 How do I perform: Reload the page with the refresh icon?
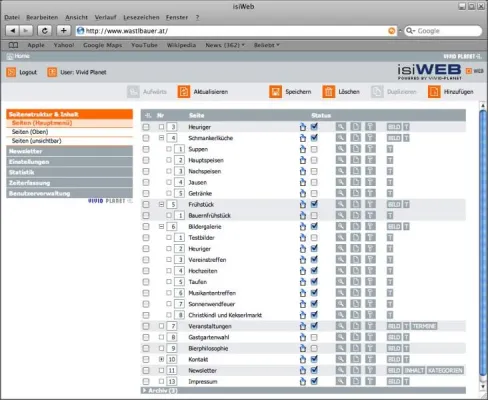click(x=44, y=31)
